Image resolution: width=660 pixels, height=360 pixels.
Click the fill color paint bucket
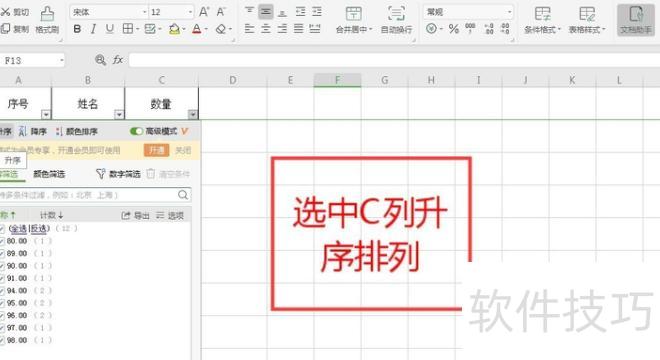click(x=174, y=29)
